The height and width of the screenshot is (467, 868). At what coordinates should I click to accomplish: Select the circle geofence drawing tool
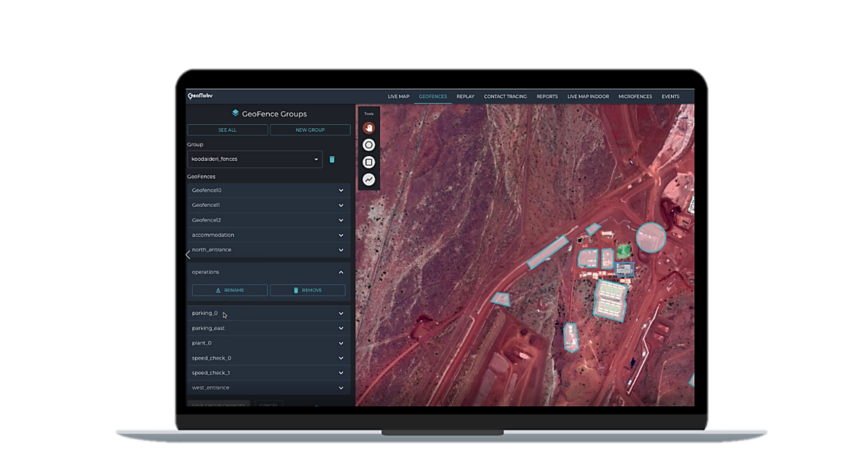(x=368, y=145)
